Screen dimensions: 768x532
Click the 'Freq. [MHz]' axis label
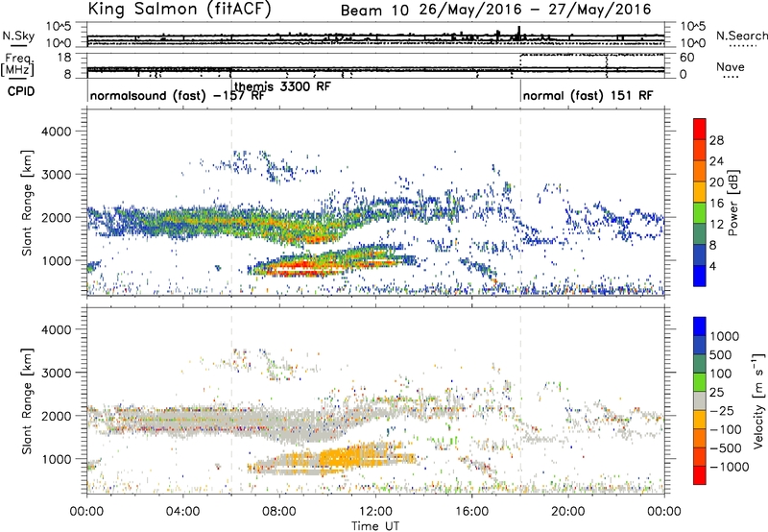pyautogui.click(x=17, y=64)
